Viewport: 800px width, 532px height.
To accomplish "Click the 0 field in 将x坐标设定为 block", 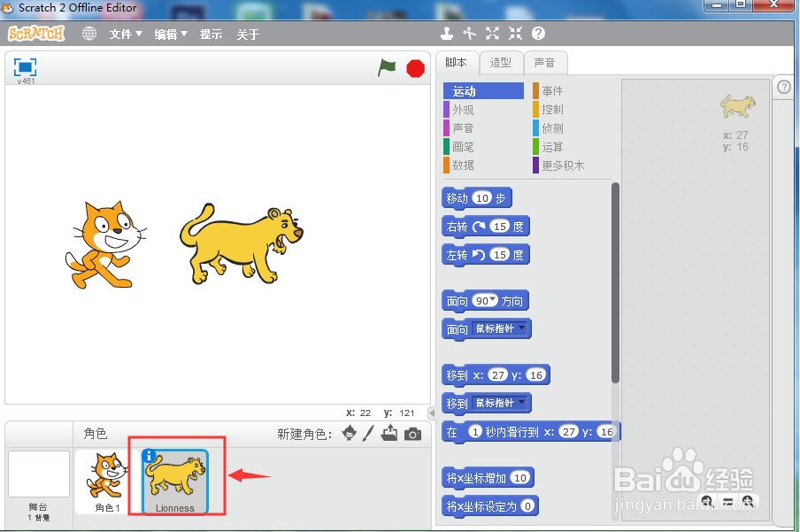I will 527,506.
